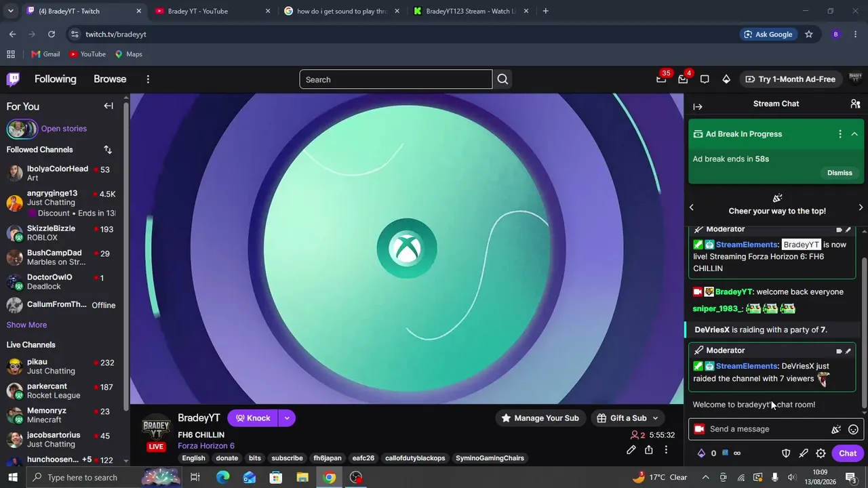The height and width of the screenshot is (488, 868).
Task: Open the whispers speech bubble icon
Action: 705,79
